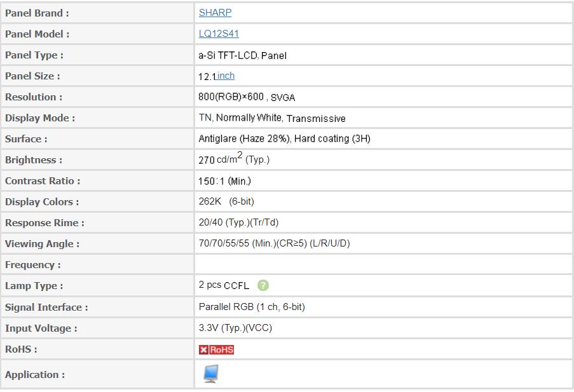Image resolution: width=574 pixels, height=392 pixels.
Task: Click the monitor application icon
Action: coord(211,374)
